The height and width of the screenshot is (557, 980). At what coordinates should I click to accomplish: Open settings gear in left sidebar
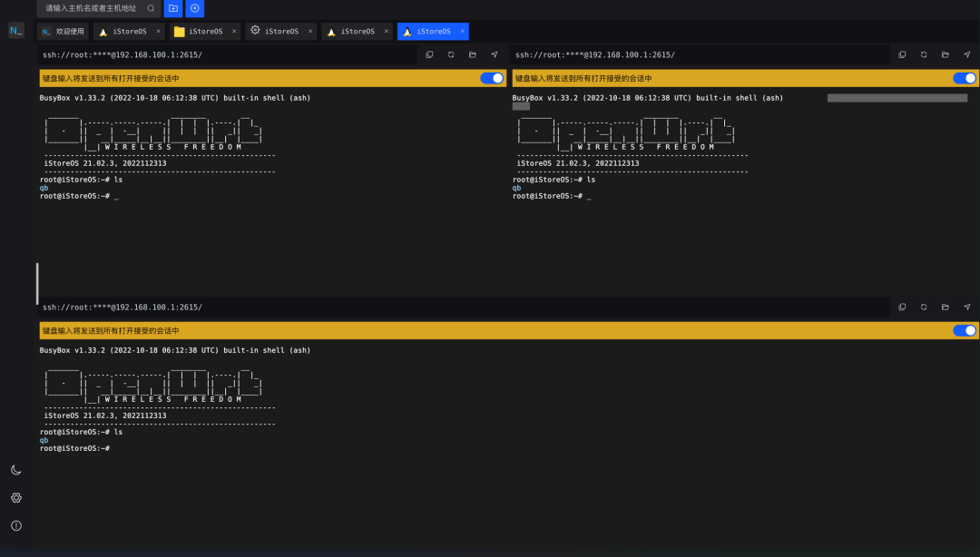[16, 498]
